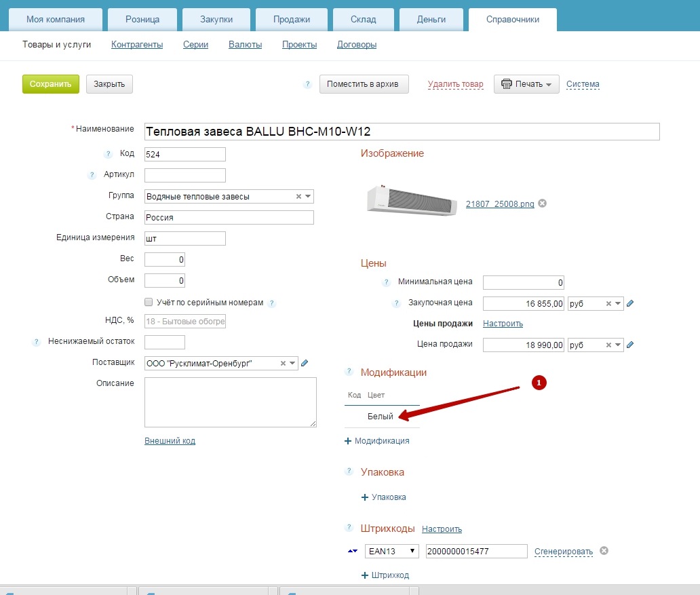
Task: Click help icon beside Код field
Action: pyautogui.click(x=108, y=153)
